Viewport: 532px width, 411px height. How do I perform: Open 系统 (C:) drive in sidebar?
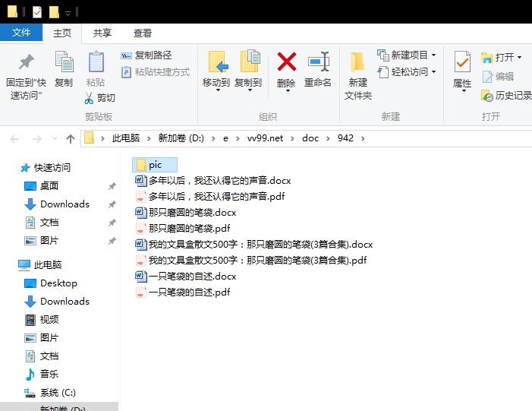point(50,393)
